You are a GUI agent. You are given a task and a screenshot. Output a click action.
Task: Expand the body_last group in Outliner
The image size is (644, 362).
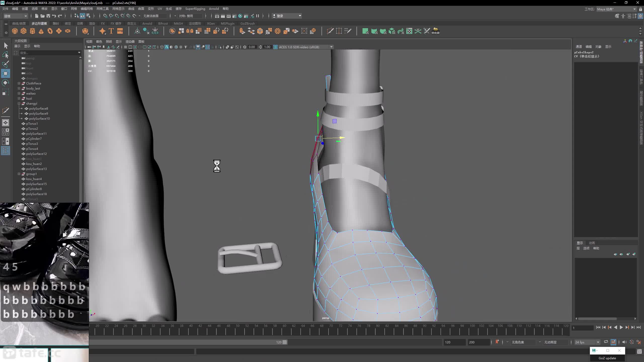tap(19, 88)
